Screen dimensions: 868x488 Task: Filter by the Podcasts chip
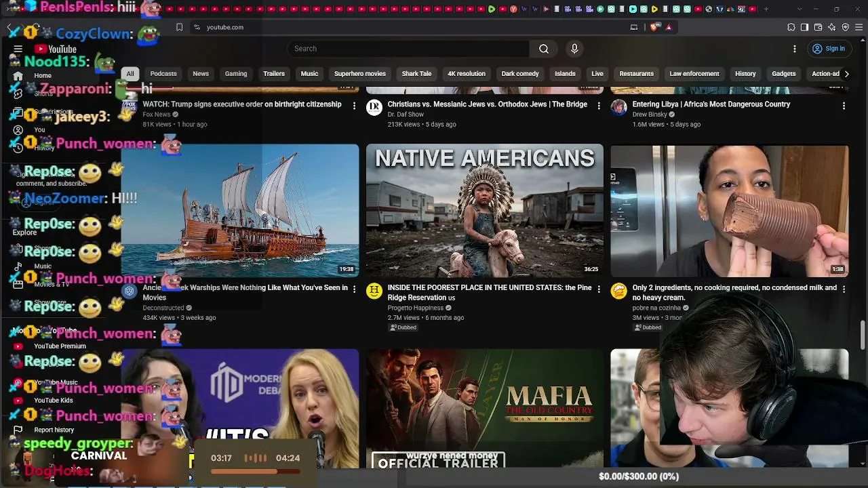pyautogui.click(x=163, y=74)
